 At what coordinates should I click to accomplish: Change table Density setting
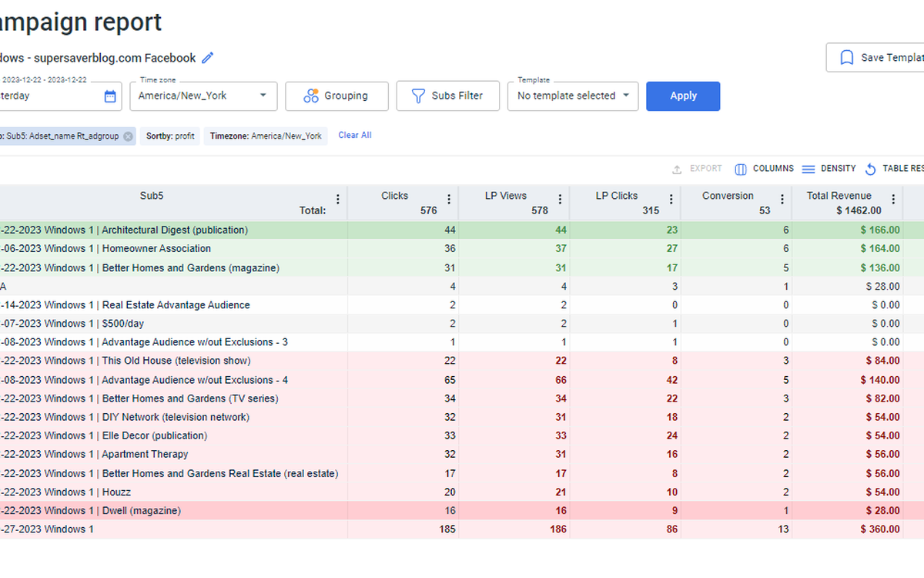(x=829, y=169)
